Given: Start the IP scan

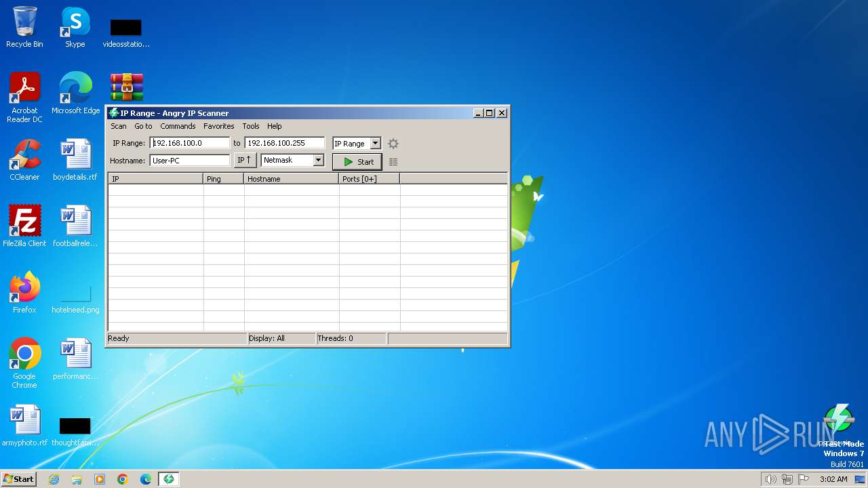Looking at the screenshot, I should click(357, 162).
